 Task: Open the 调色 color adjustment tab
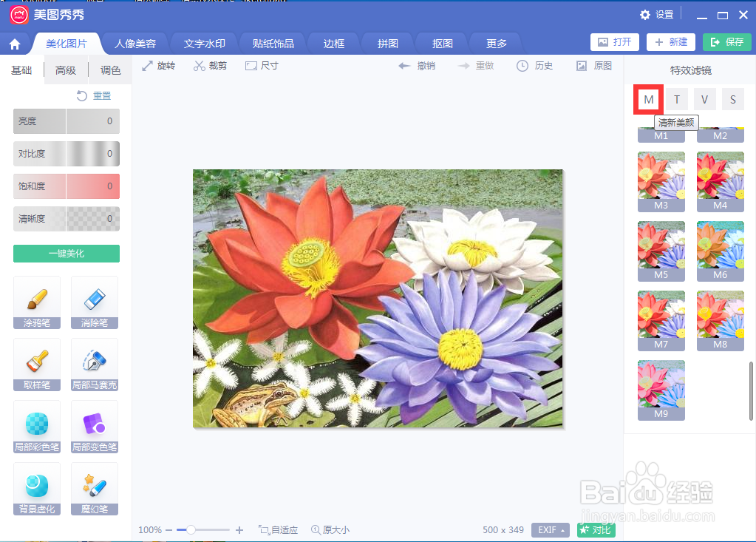click(x=109, y=71)
